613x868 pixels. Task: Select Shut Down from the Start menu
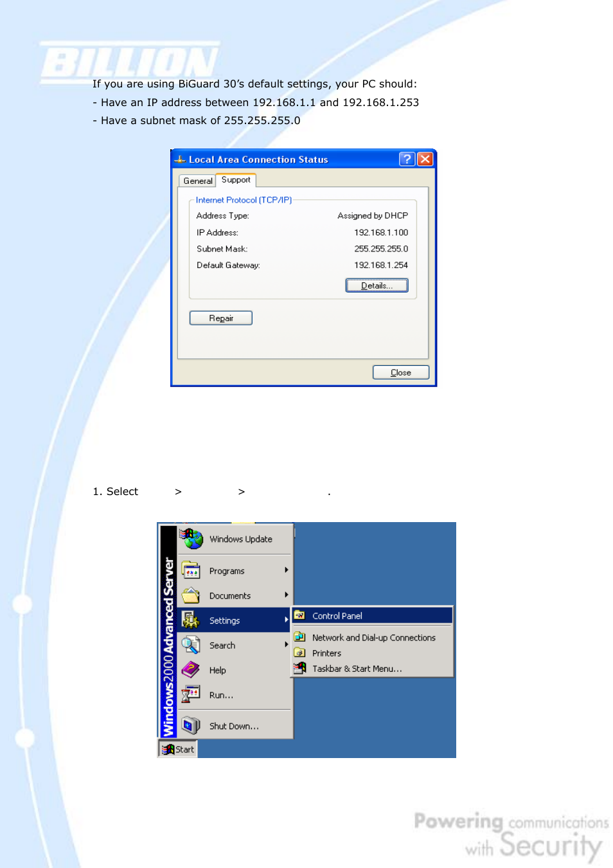[233, 725]
